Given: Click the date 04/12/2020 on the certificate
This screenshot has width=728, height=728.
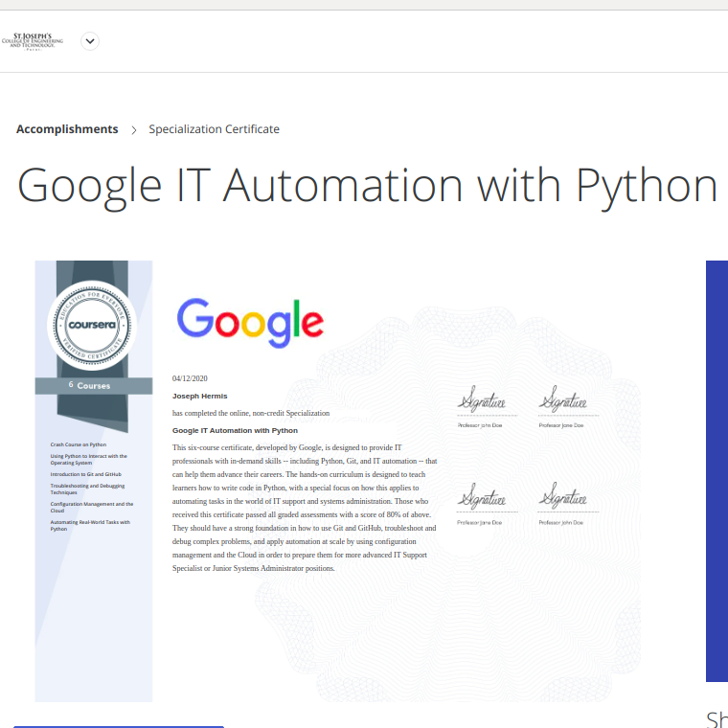Looking at the screenshot, I should pos(190,378).
